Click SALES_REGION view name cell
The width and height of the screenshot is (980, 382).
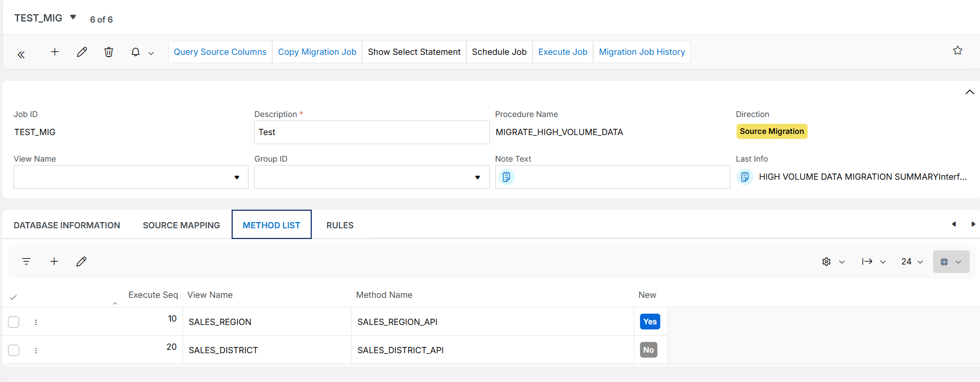[x=267, y=322]
